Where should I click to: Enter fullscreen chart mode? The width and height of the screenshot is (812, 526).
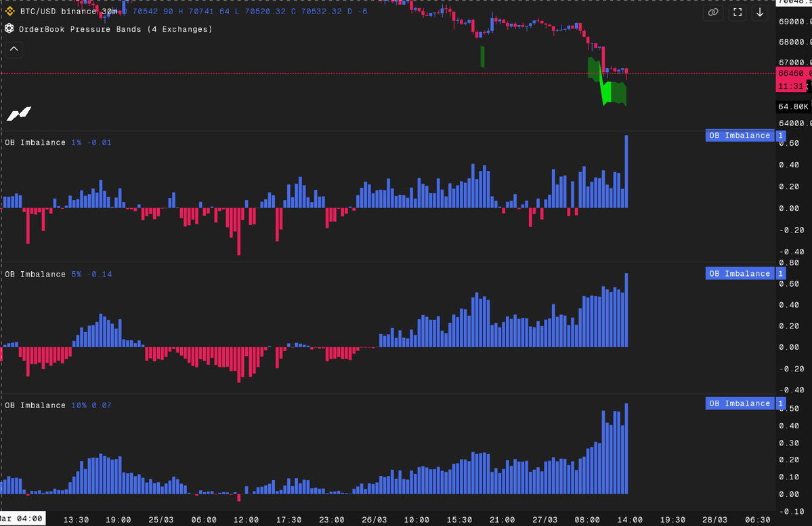tap(738, 12)
